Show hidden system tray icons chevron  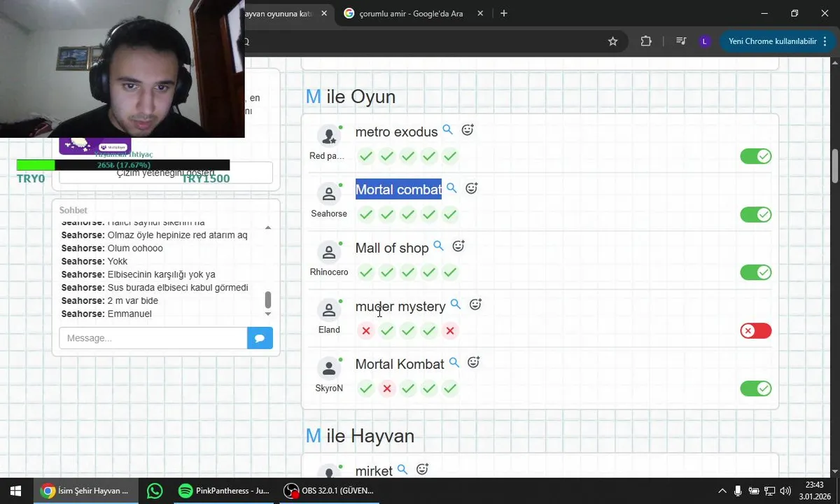(x=722, y=491)
